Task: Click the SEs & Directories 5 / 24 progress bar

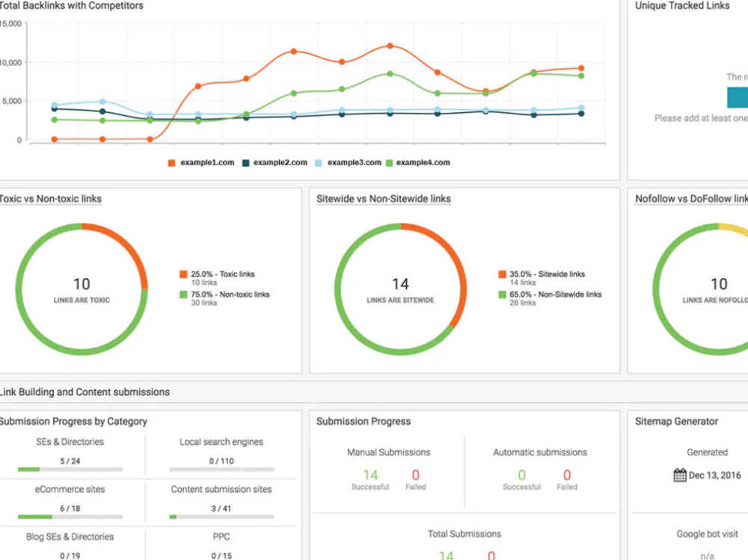Action: (70, 470)
